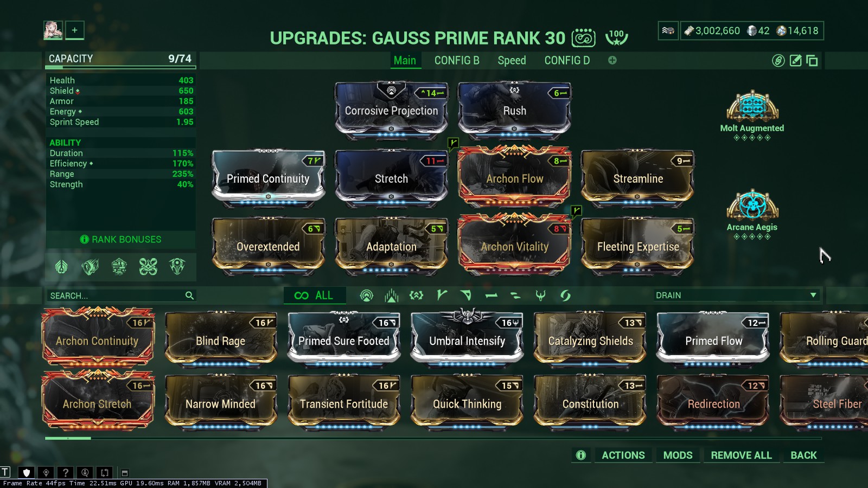Toggle the ALL mods filter
This screenshot has height=488, width=868.
(314, 296)
